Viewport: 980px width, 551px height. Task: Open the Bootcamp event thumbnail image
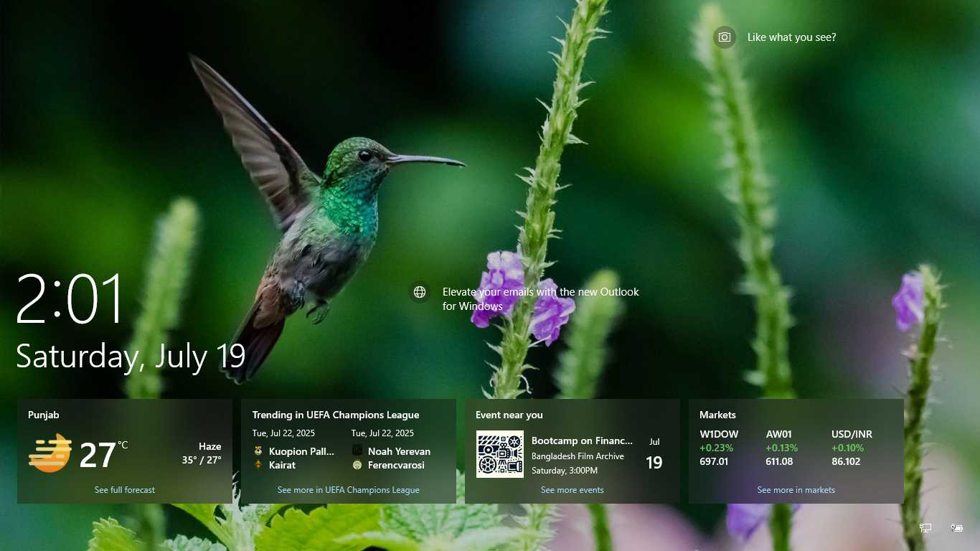(x=500, y=454)
